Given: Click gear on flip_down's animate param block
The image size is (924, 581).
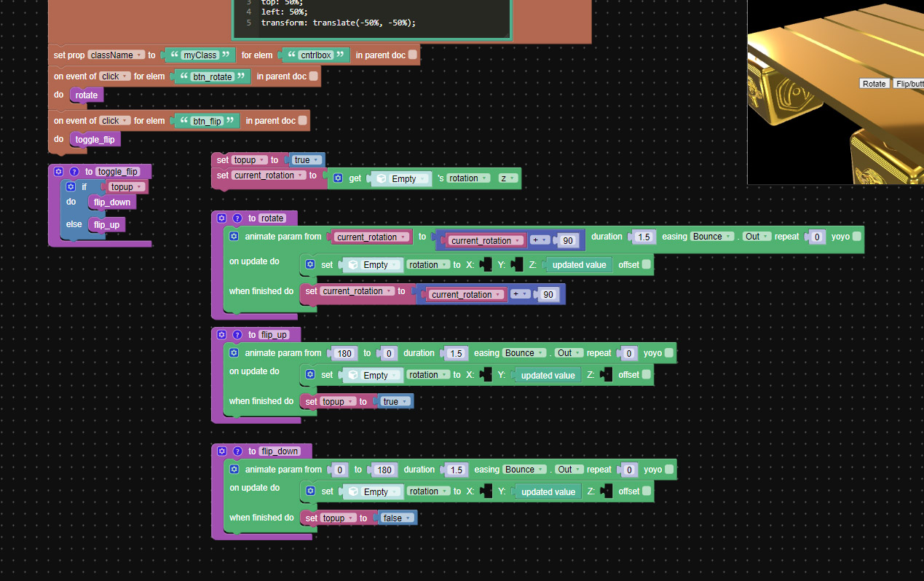Looking at the screenshot, I should 234,470.
